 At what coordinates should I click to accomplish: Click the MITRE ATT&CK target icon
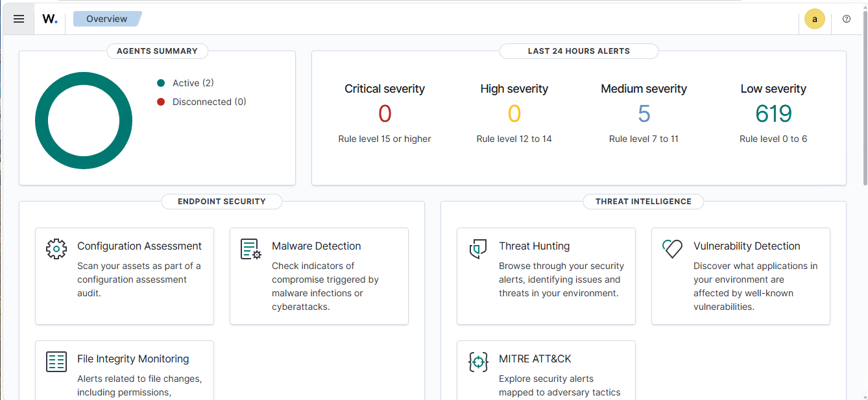(478, 362)
